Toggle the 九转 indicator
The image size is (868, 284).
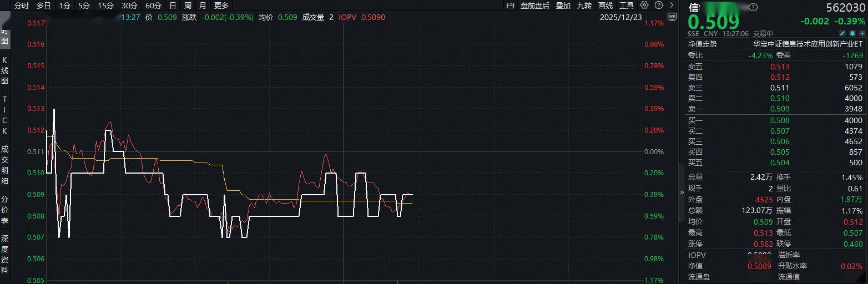click(x=584, y=6)
